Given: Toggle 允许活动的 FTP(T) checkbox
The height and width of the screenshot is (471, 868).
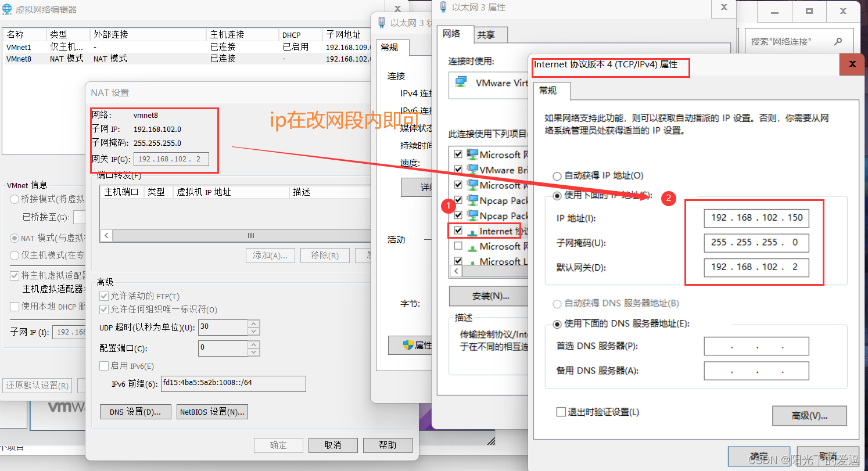Looking at the screenshot, I should point(104,296).
